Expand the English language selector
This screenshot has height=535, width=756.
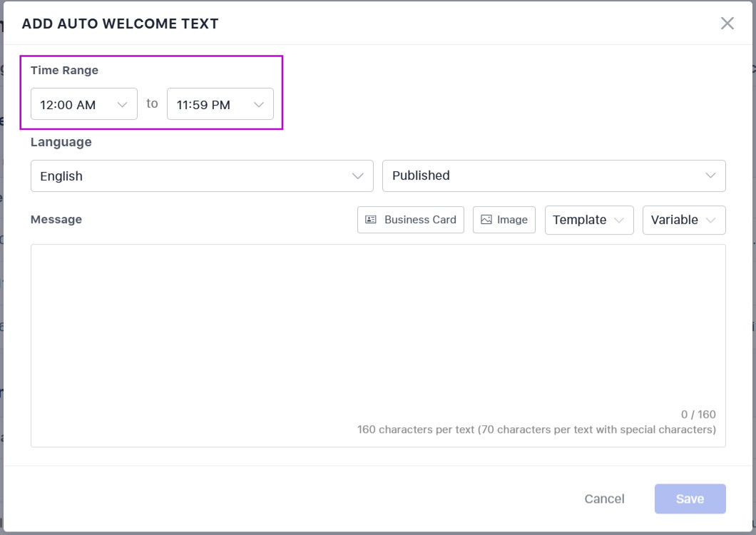pos(201,176)
